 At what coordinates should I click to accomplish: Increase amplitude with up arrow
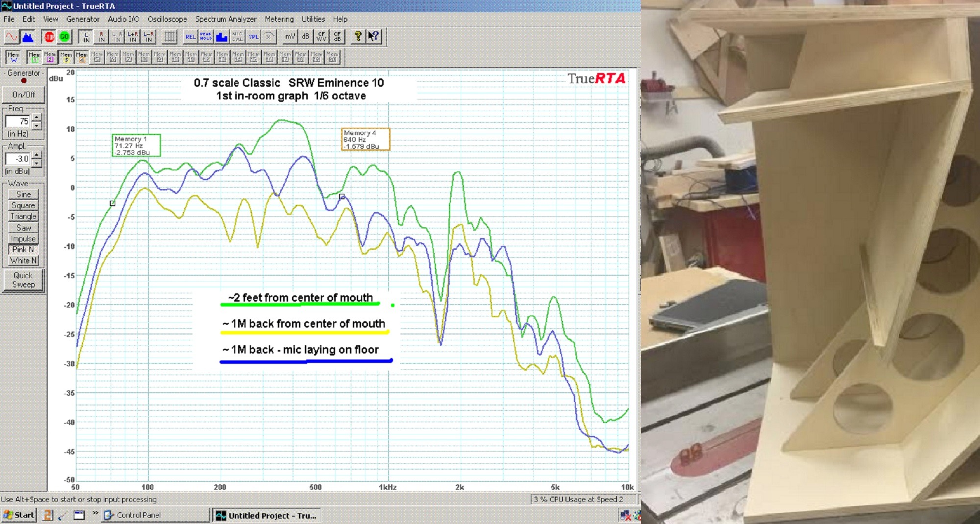36,155
